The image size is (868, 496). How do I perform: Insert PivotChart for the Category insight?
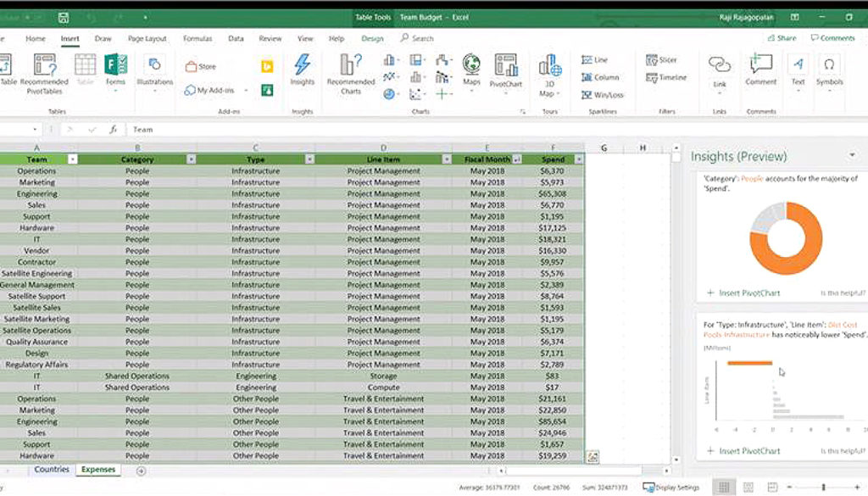[743, 293]
